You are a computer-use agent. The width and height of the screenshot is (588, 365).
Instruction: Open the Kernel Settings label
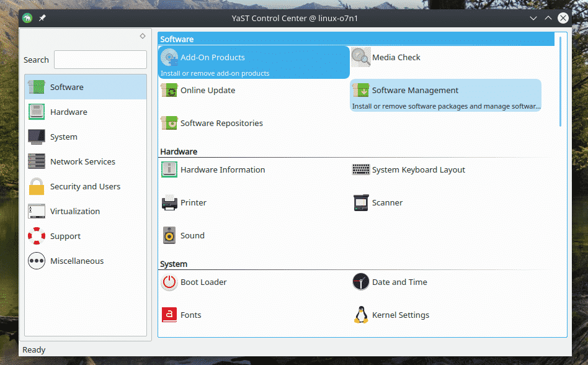[x=401, y=315]
